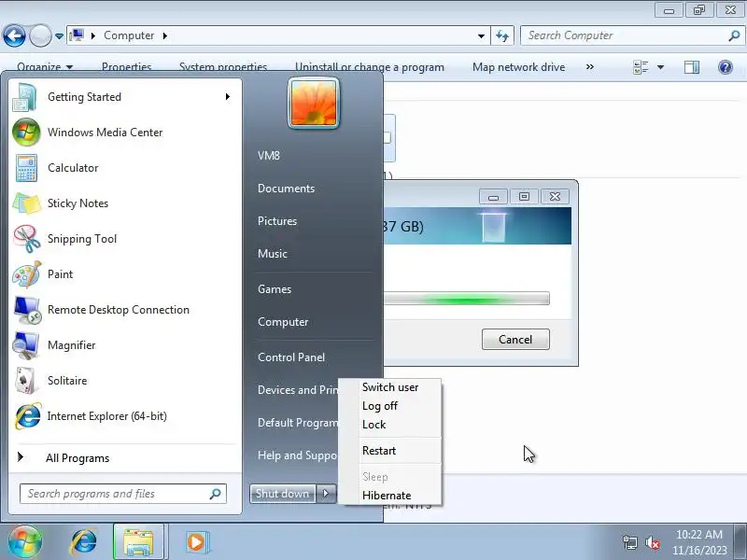Click the muted volume tray icon

(x=652, y=542)
